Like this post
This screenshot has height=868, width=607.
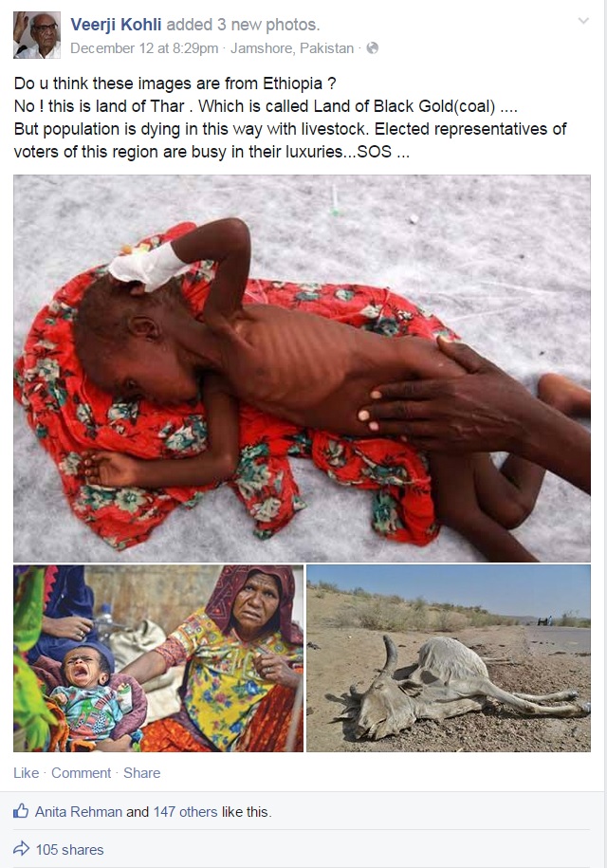pyautogui.click(x=26, y=773)
